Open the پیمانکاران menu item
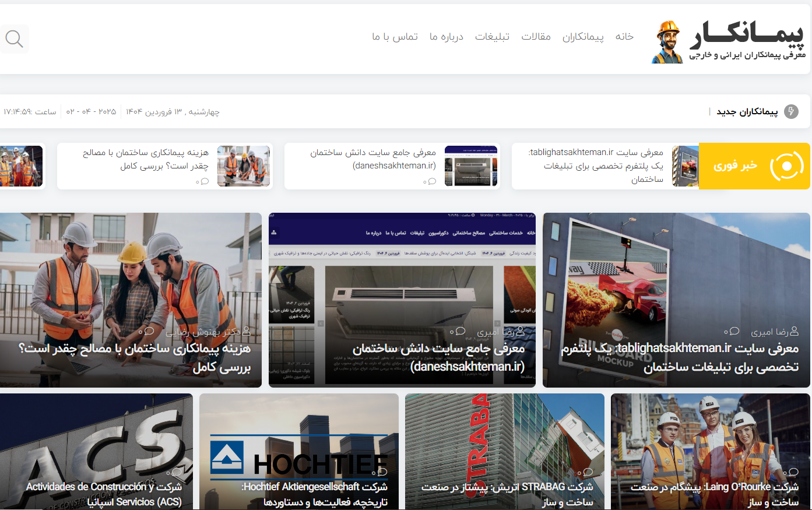 click(x=583, y=37)
